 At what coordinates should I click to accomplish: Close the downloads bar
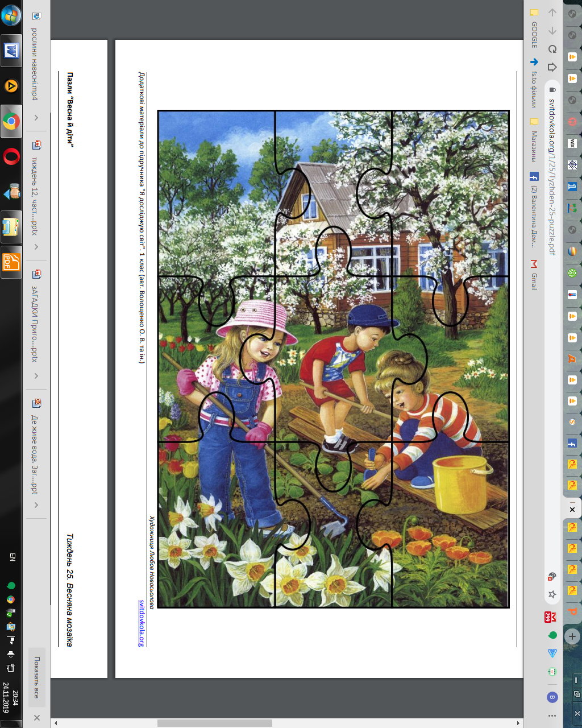point(37,718)
